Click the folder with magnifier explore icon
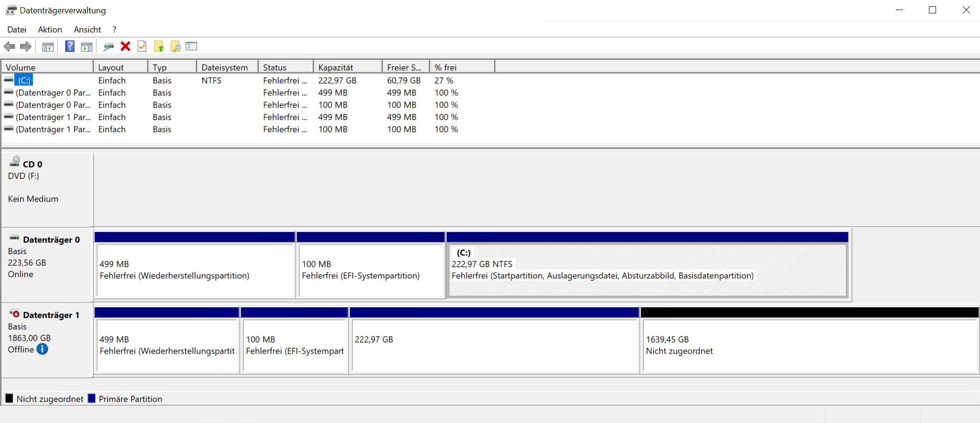 pos(175,46)
